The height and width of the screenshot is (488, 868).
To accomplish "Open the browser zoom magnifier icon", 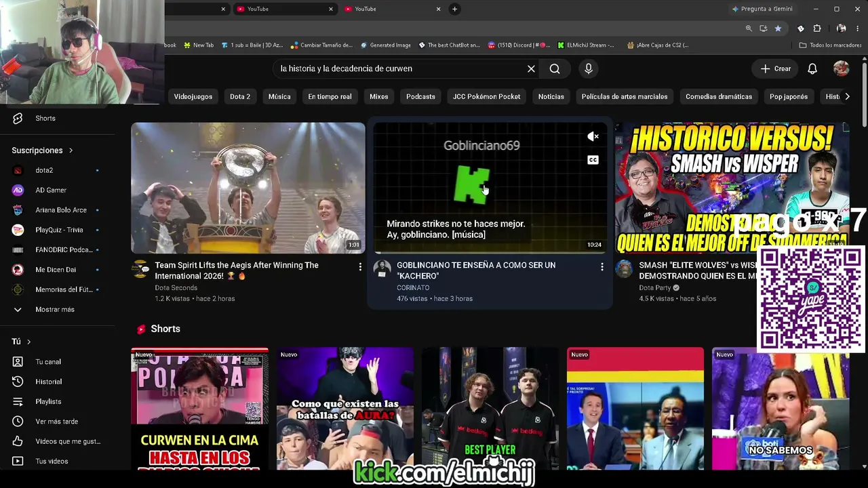I will [x=749, y=28].
